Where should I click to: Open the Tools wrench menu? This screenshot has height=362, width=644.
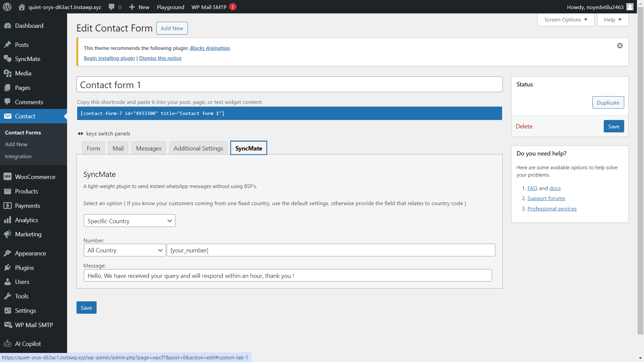click(x=7, y=296)
